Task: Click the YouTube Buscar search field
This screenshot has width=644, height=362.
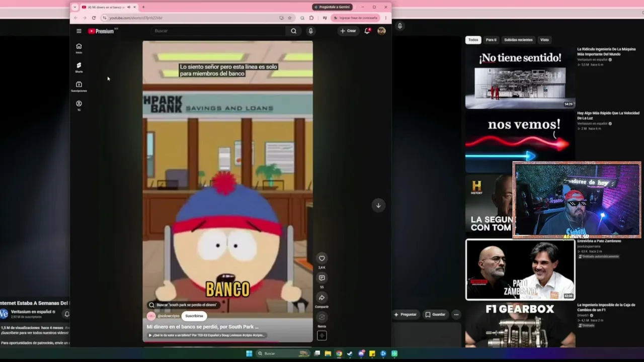Action: click(219, 31)
